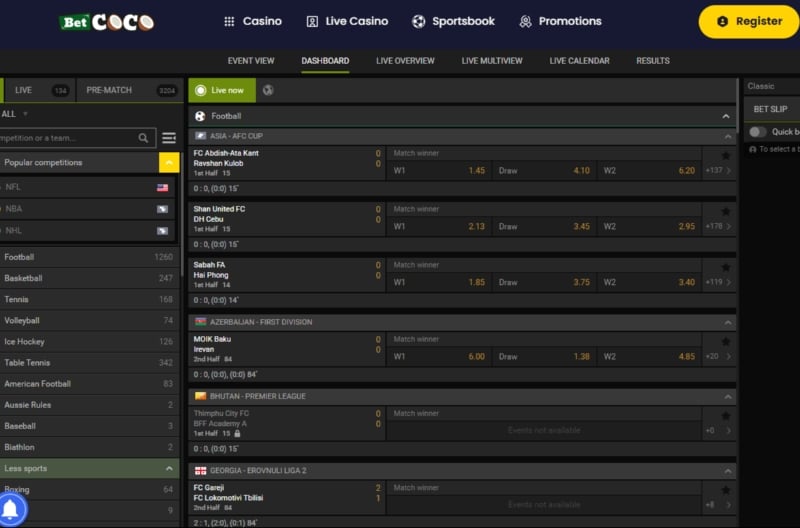The height and width of the screenshot is (528, 800).
Task: Open +119 more markets for Sabah FA
Action: point(719,282)
